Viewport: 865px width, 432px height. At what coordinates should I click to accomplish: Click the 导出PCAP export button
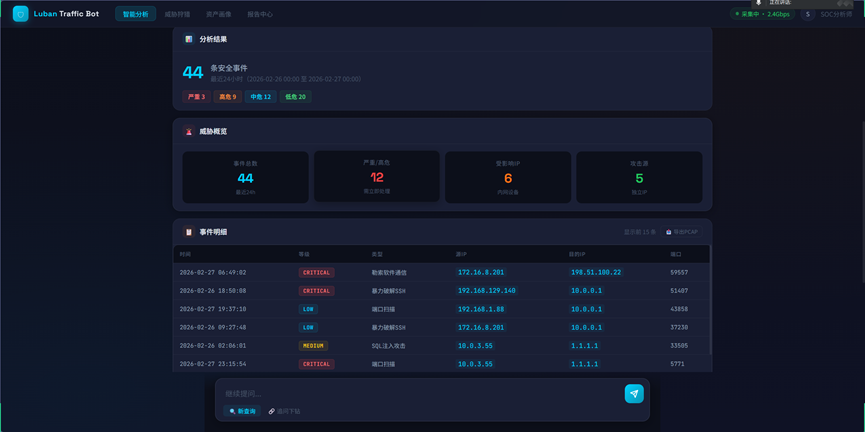[x=682, y=232]
